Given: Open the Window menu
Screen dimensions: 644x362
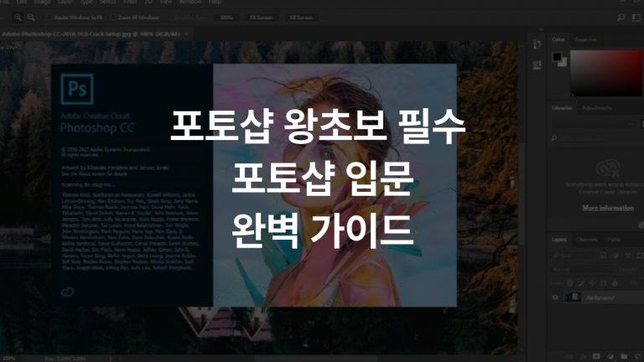Looking at the screenshot, I should click(x=190, y=2).
